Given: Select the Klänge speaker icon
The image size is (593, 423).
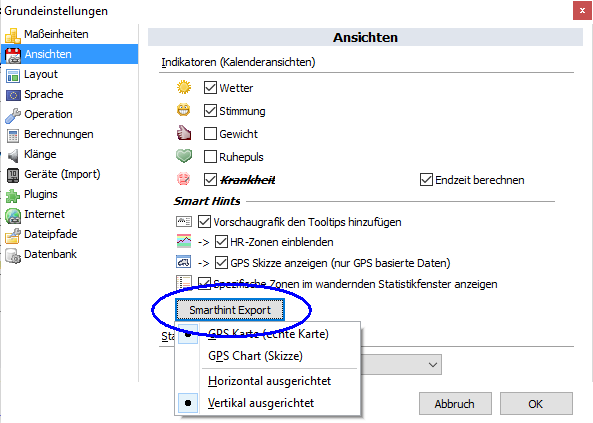Looking at the screenshot, I should [x=13, y=156].
